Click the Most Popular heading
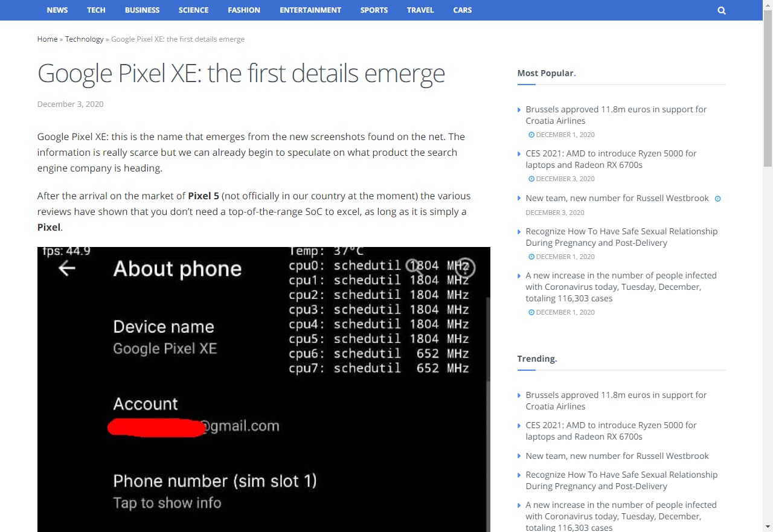Image resolution: width=773 pixels, height=532 pixels. pos(547,73)
